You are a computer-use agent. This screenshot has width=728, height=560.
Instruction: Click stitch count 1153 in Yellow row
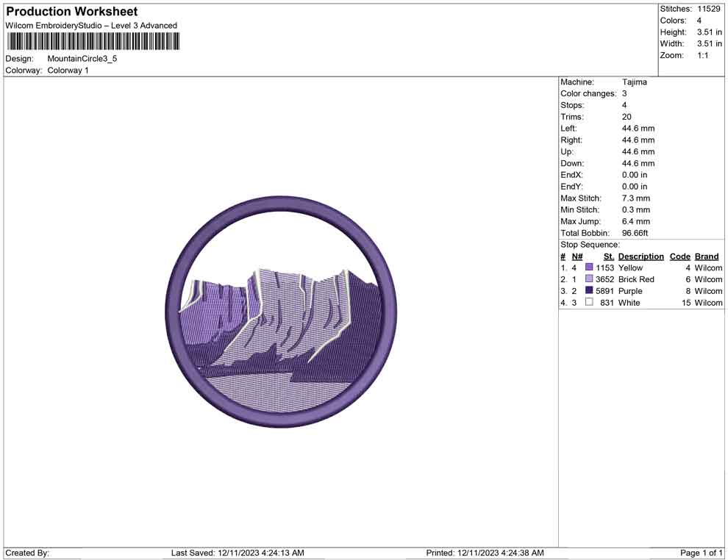(605, 268)
